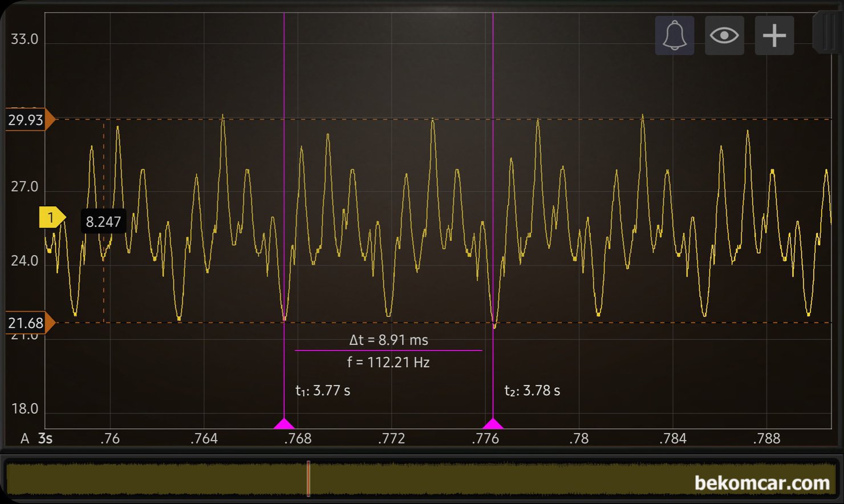Open the alarm bell notifications
This screenshot has height=504, width=844.
(x=675, y=36)
